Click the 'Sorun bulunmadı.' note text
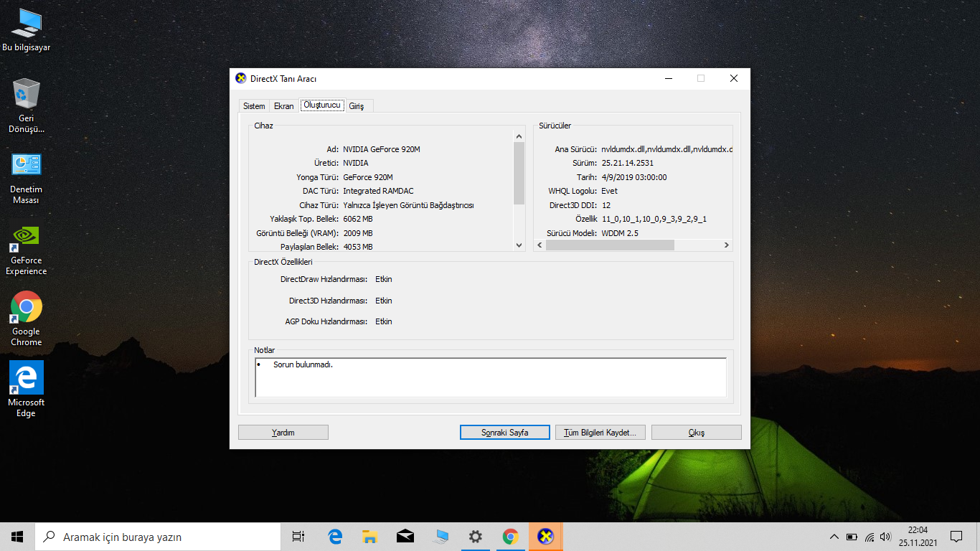This screenshot has height=551, width=980. (x=303, y=364)
